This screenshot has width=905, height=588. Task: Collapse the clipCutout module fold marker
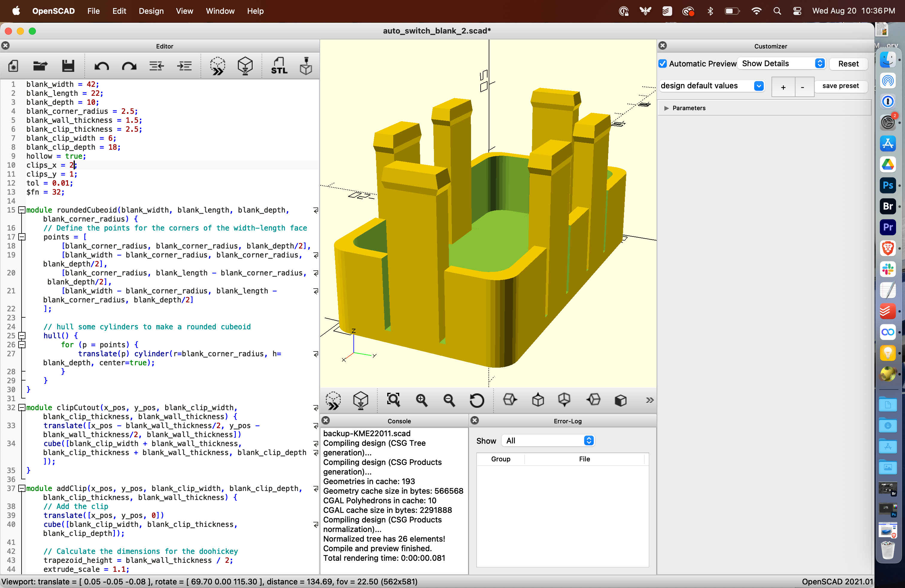tap(22, 407)
